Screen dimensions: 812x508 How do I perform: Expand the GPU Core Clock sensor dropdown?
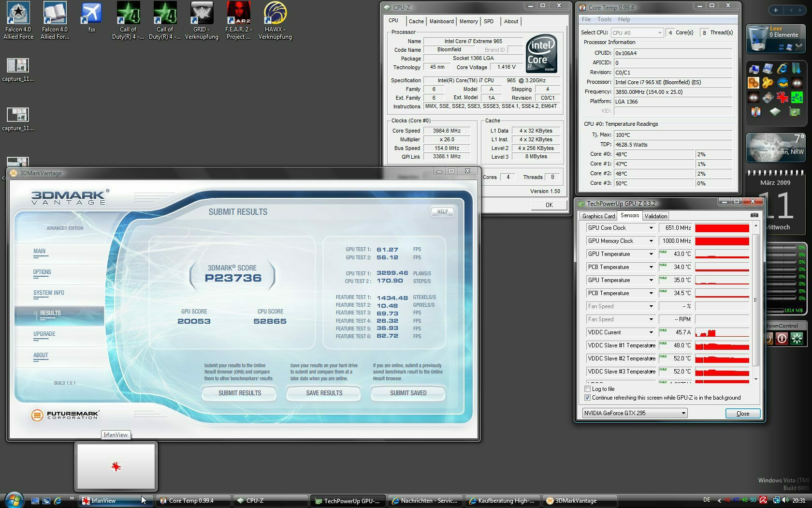click(x=651, y=228)
